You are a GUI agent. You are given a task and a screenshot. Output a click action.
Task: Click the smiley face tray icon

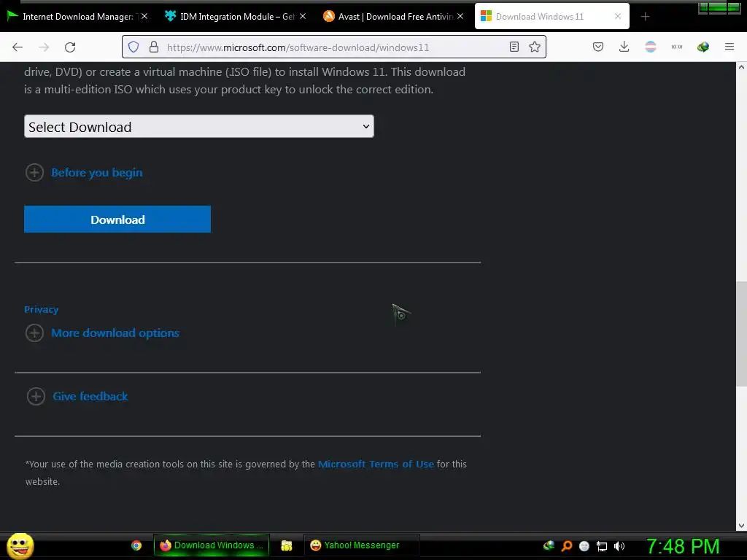[x=584, y=546]
